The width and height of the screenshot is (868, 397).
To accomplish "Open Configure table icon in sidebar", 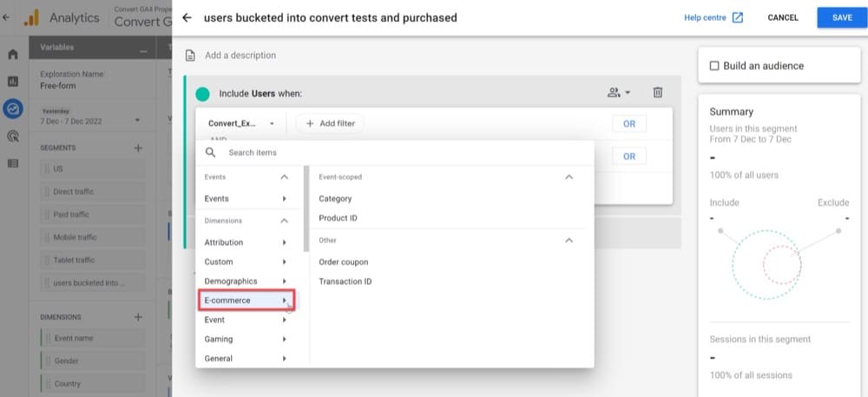I will tap(13, 163).
